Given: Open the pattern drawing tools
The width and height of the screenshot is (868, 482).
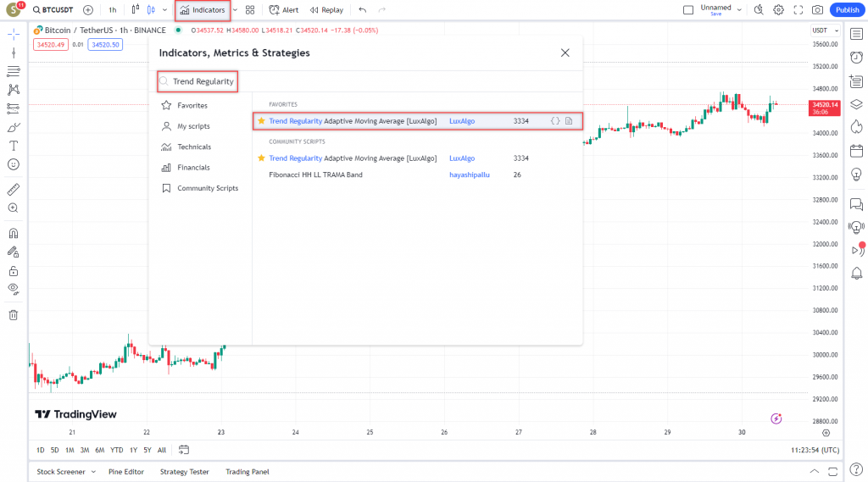Looking at the screenshot, I should coord(14,90).
